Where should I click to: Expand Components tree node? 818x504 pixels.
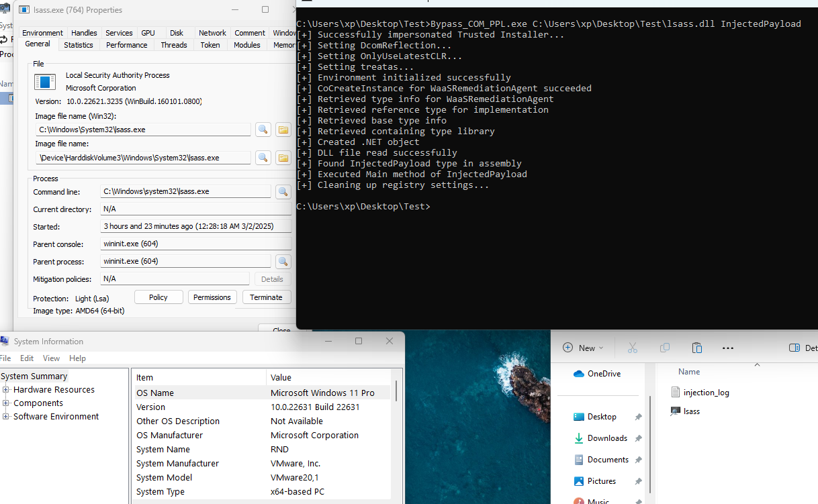point(6,403)
